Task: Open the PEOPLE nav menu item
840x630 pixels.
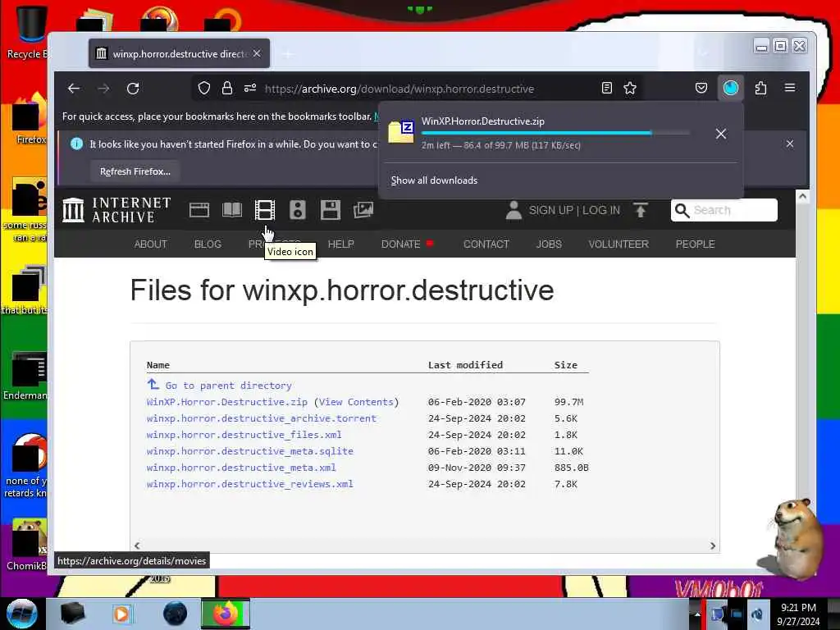Action: tap(696, 244)
